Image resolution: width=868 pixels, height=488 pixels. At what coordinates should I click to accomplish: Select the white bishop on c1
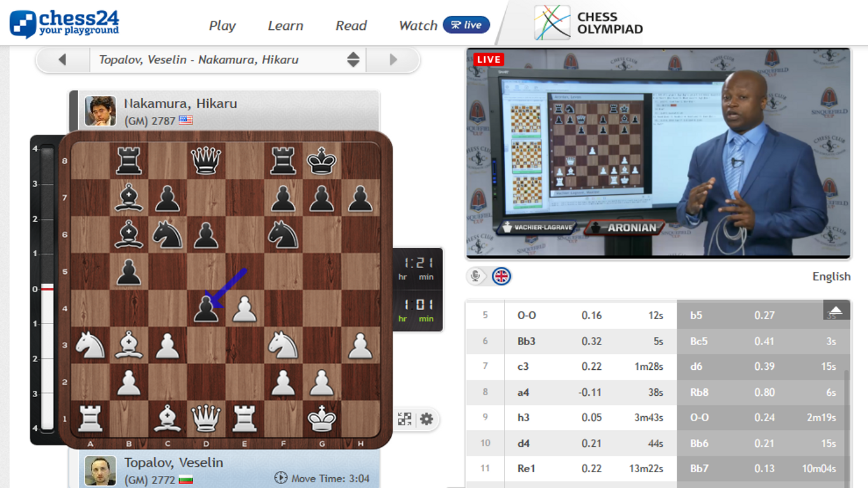pyautogui.click(x=168, y=419)
